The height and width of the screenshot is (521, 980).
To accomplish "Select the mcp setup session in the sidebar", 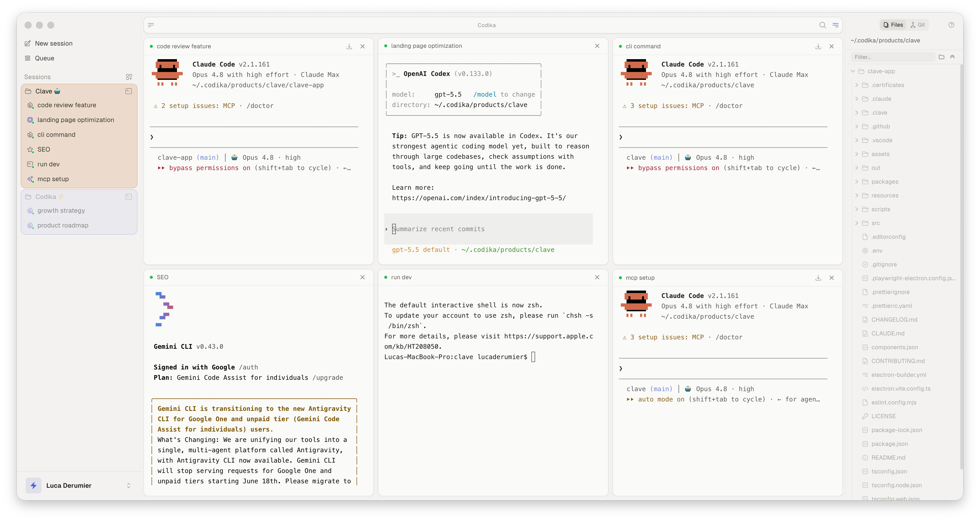I will click(x=79, y=179).
